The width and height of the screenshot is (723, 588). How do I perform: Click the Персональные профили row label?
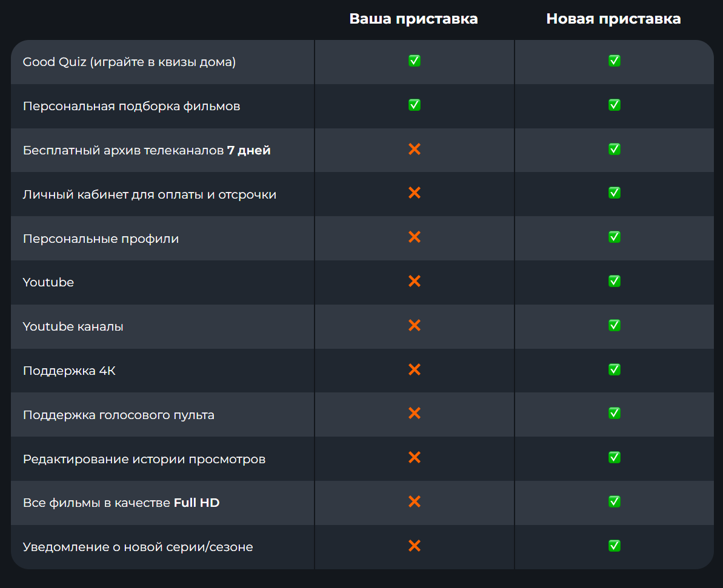101,239
